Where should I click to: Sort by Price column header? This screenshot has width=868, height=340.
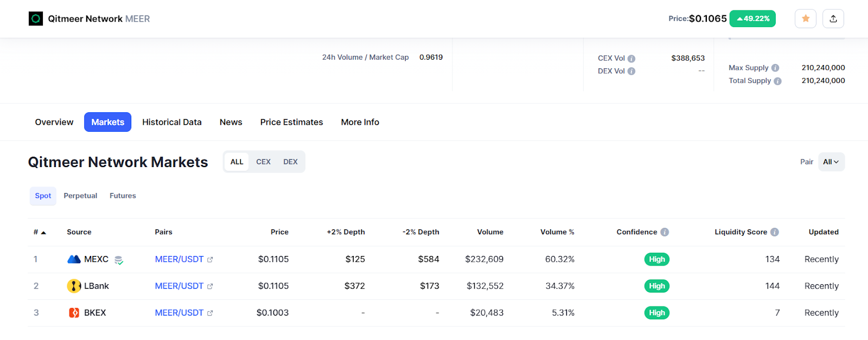[279, 232]
